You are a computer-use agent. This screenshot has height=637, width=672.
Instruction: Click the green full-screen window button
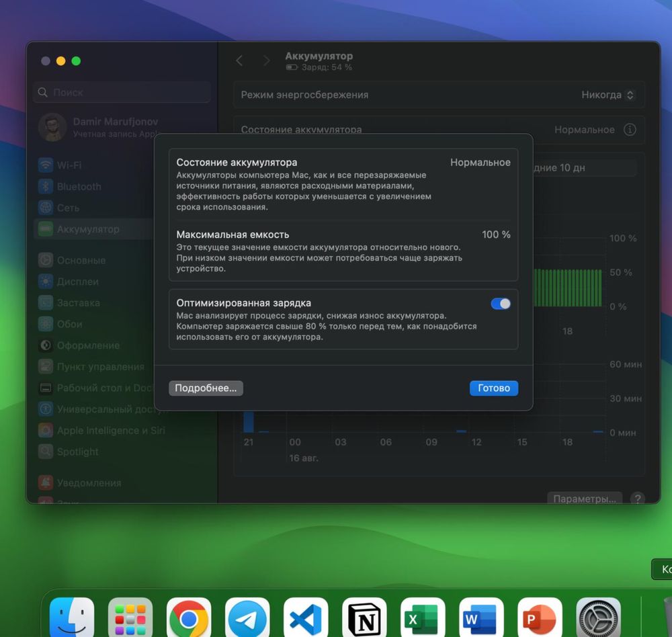point(77,61)
